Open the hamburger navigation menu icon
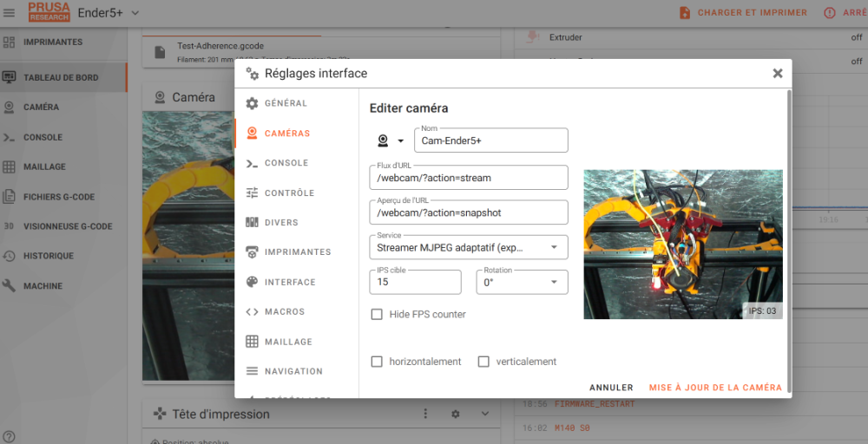The width and height of the screenshot is (868, 444). point(9,12)
